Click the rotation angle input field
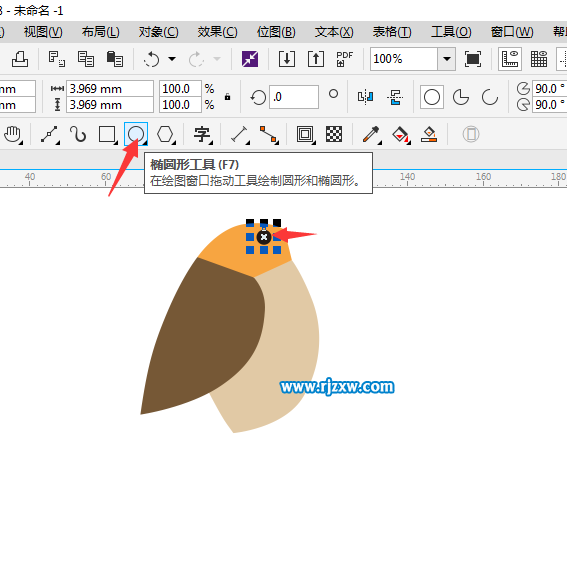Image resolution: width=567 pixels, height=581 pixels. tap(294, 97)
